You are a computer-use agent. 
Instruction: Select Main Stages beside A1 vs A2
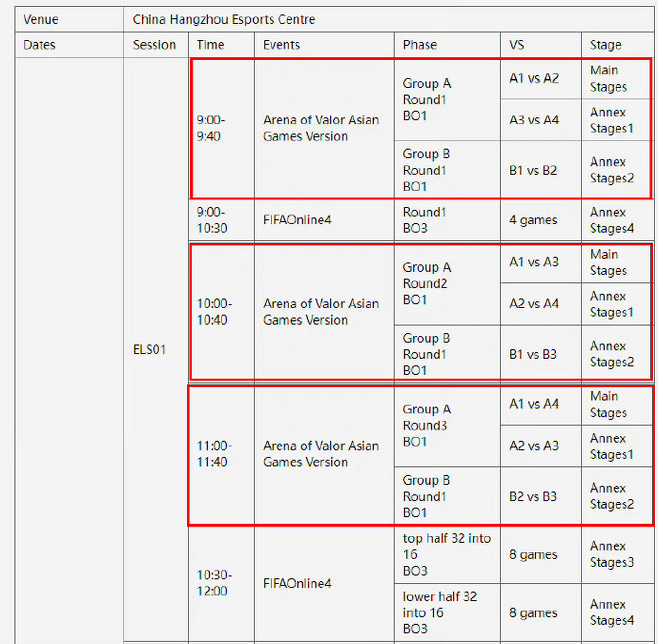point(617,78)
